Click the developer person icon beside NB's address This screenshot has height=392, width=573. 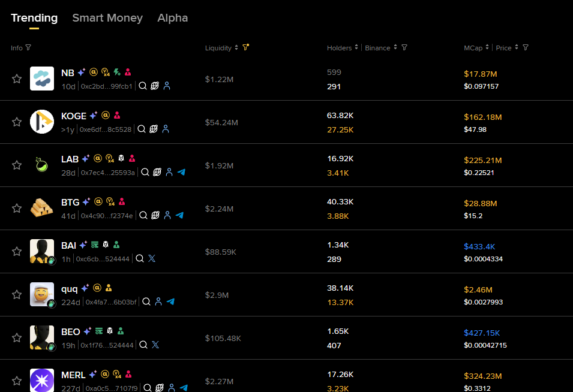[167, 86]
